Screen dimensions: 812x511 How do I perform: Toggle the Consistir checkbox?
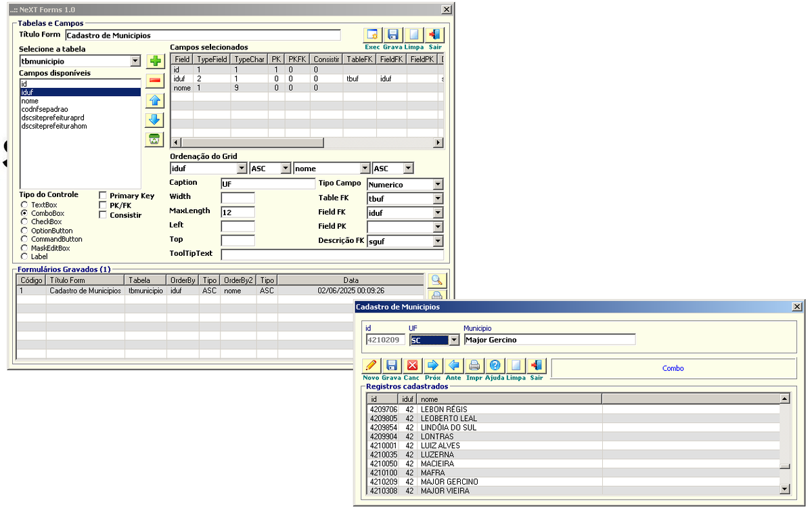[x=103, y=215]
